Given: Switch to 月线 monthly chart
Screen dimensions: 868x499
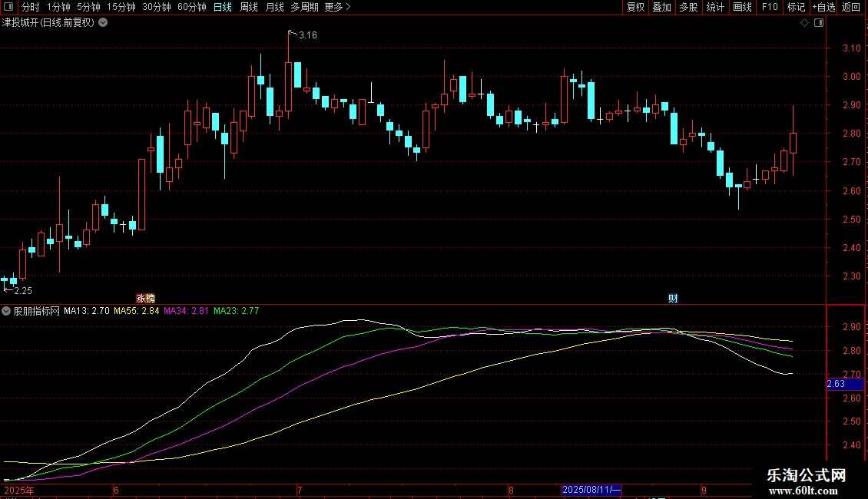Looking at the screenshot, I should tap(274, 7).
